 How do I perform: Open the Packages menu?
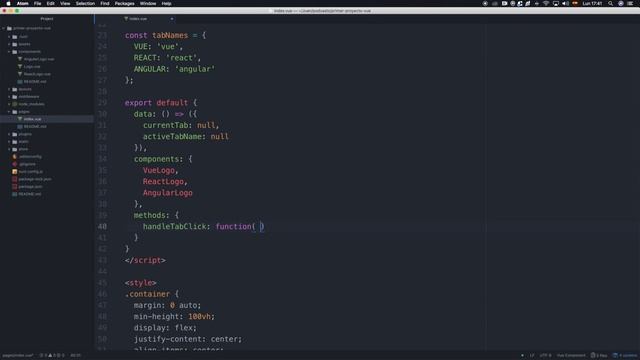tap(124, 3)
